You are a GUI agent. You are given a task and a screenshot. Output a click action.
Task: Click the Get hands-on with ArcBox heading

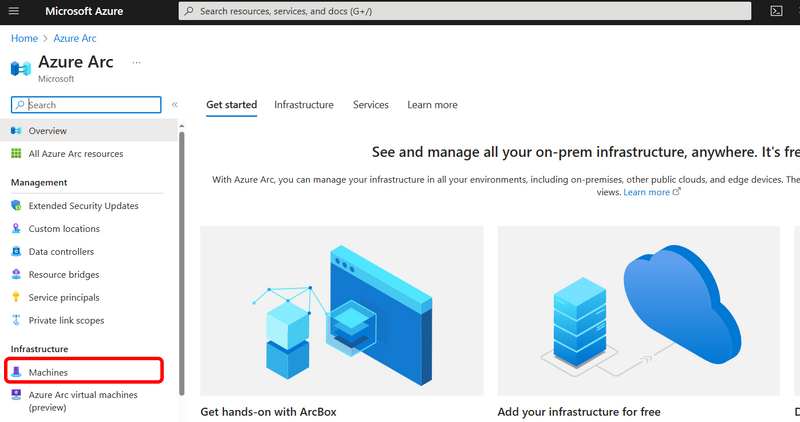coord(268,412)
